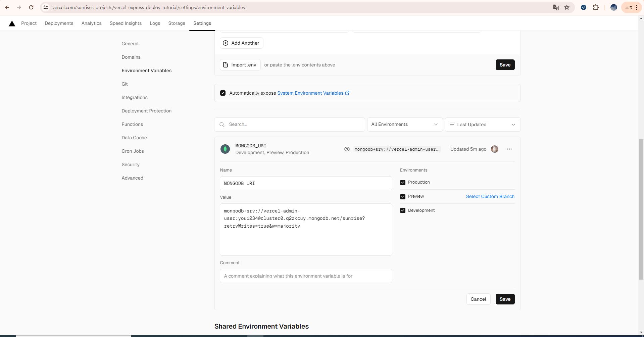Click the file icon on Import .env
644x337 pixels.
[226, 65]
